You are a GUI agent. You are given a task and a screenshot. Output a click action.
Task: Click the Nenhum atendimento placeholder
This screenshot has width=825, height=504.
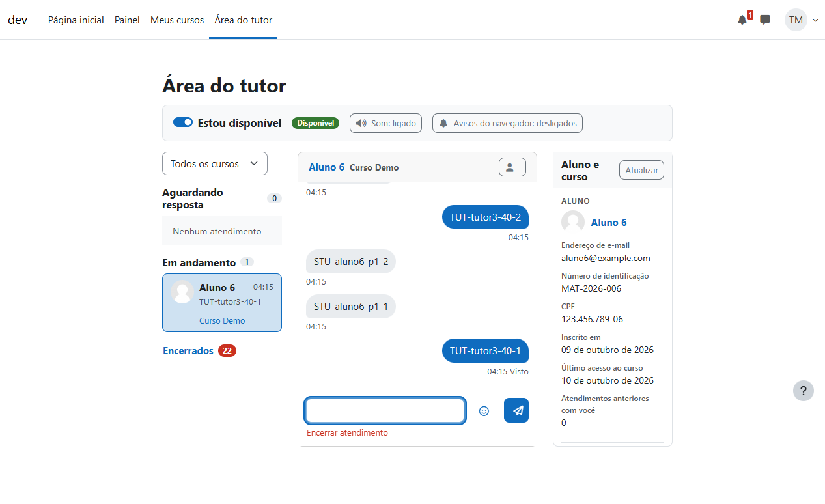click(222, 231)
